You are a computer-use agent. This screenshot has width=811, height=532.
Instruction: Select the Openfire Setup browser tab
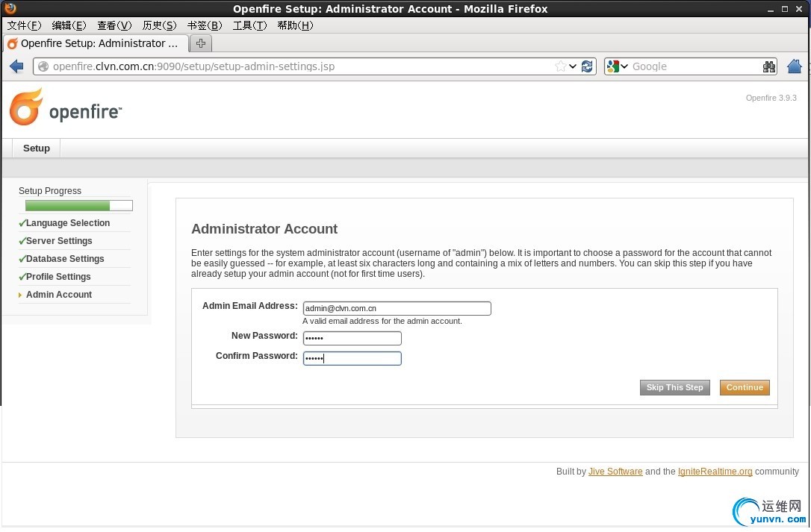pos(96,43)
